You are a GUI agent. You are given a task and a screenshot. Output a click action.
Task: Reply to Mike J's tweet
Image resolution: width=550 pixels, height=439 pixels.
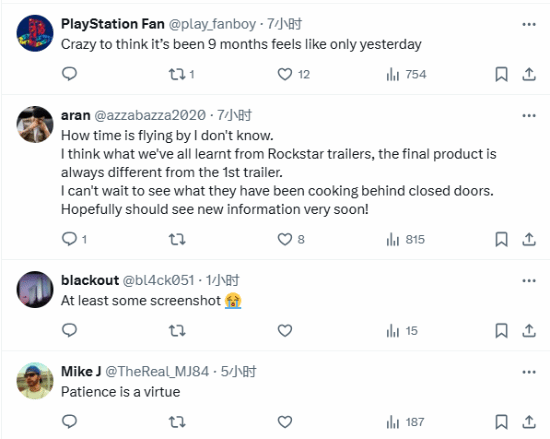point(69,421)
